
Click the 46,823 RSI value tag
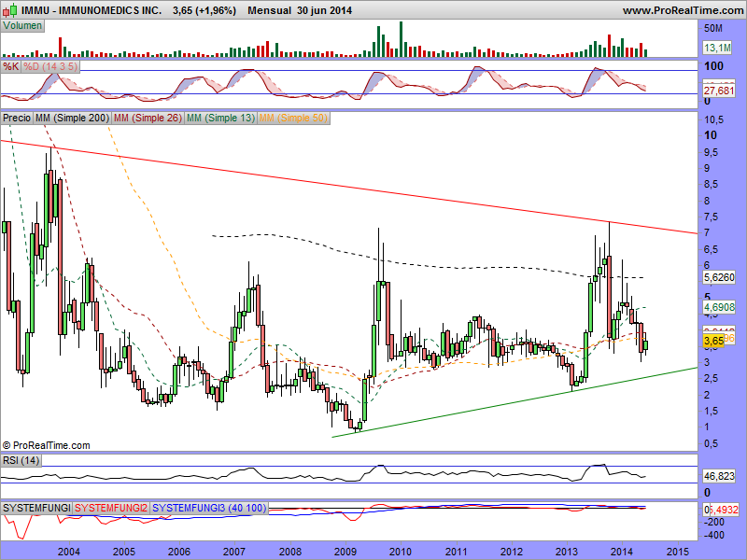click(x=719, y=476)
